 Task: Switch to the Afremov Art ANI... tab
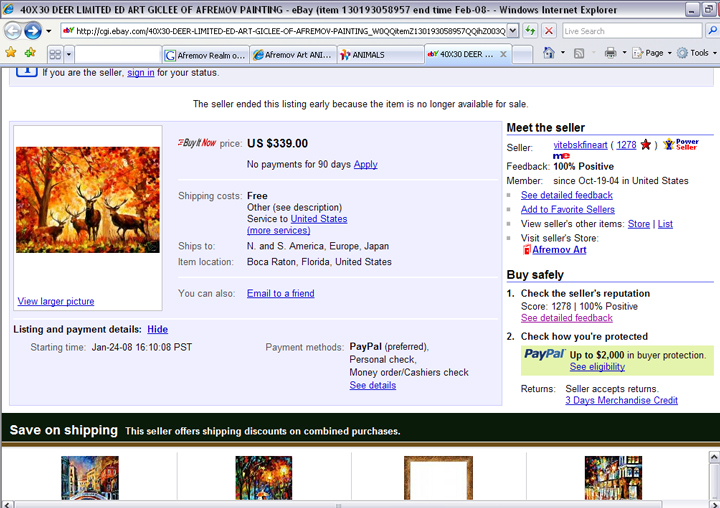(x=293, y=55)
